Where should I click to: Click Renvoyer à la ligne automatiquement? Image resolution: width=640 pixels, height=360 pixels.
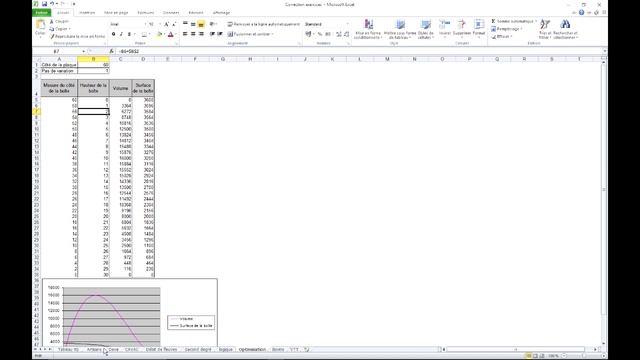coord(264,24)
